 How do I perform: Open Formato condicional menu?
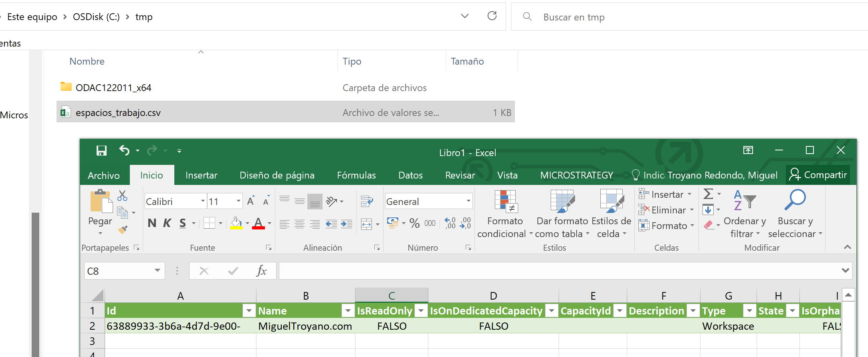coord(505,214)
